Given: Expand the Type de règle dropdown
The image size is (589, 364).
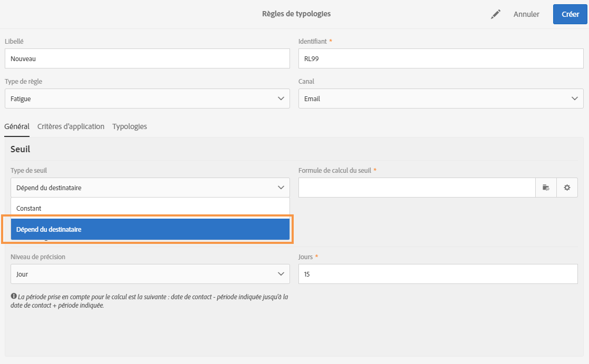Looking at the screenshot, I should point(147,99).
